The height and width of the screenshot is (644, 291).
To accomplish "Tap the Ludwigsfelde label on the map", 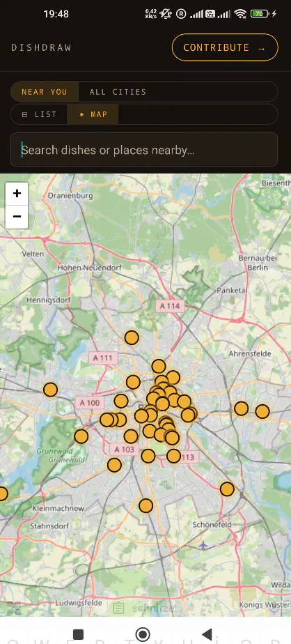I will point(79,603).
